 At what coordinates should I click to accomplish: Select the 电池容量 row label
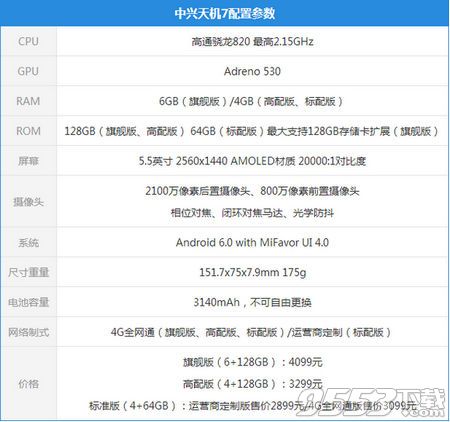(28, 302)
